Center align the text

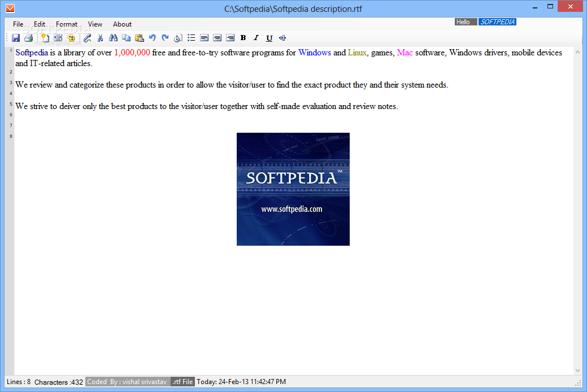click(x=217, y=38)
